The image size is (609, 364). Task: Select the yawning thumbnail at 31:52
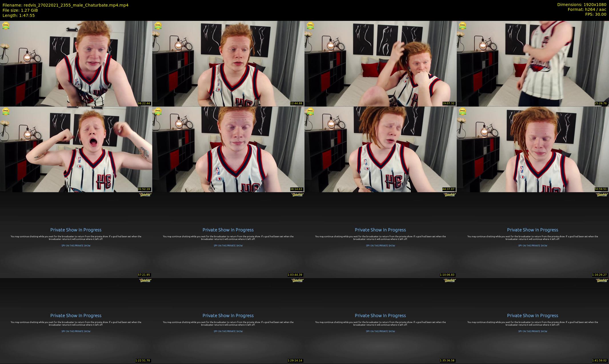tap(76, 149)
